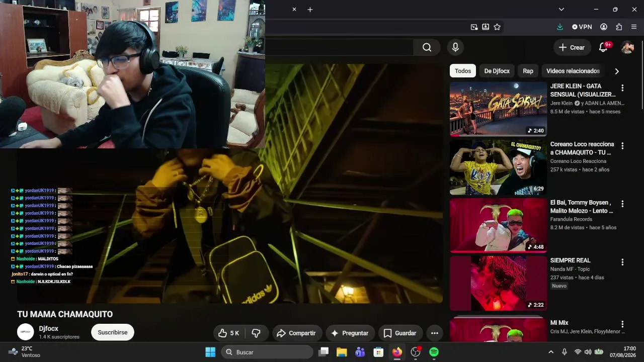The image size is (644, 362).
Task: Open the "Coreano Loco reacciona" video title
Action: click(x=582, y=148)
